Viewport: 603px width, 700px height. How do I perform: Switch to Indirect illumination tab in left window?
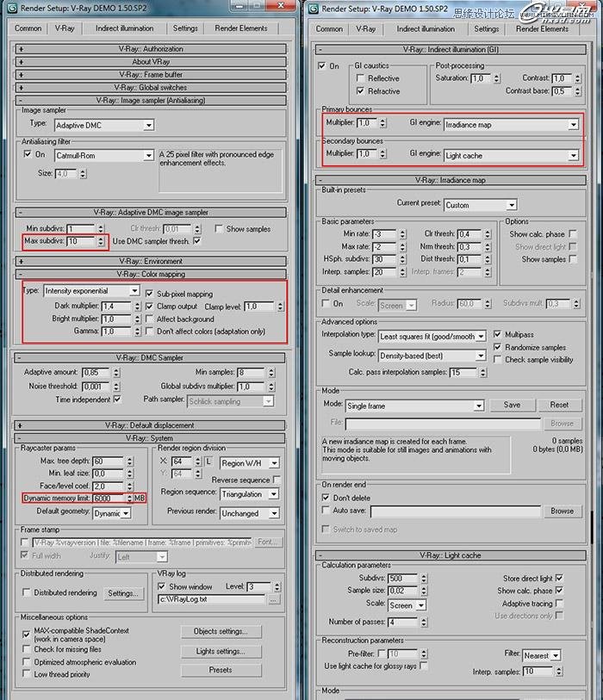pyautogui.click(x=124, y=28)
